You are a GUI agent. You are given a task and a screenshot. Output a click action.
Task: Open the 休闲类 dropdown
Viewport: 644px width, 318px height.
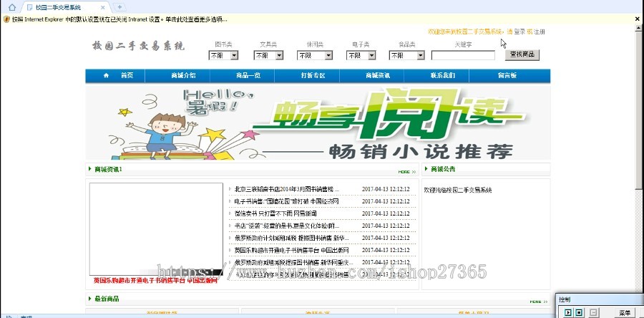(315, 55)
